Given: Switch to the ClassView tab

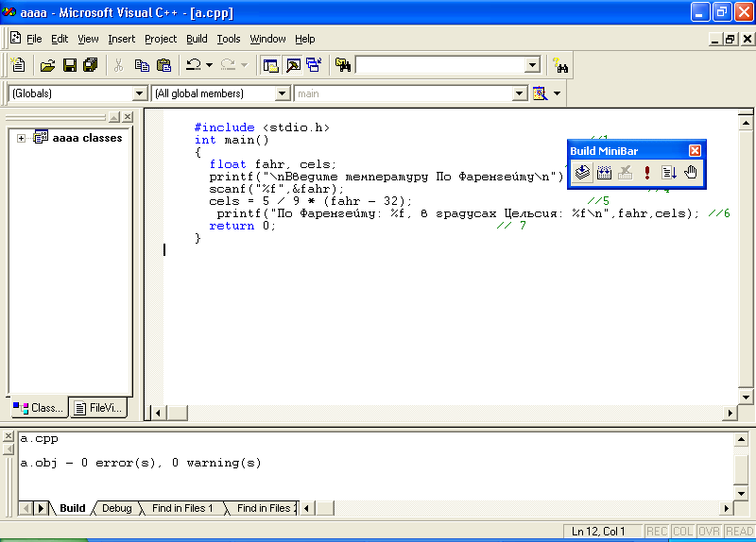Looking at the screenshot, I should (x=38, y=408).
